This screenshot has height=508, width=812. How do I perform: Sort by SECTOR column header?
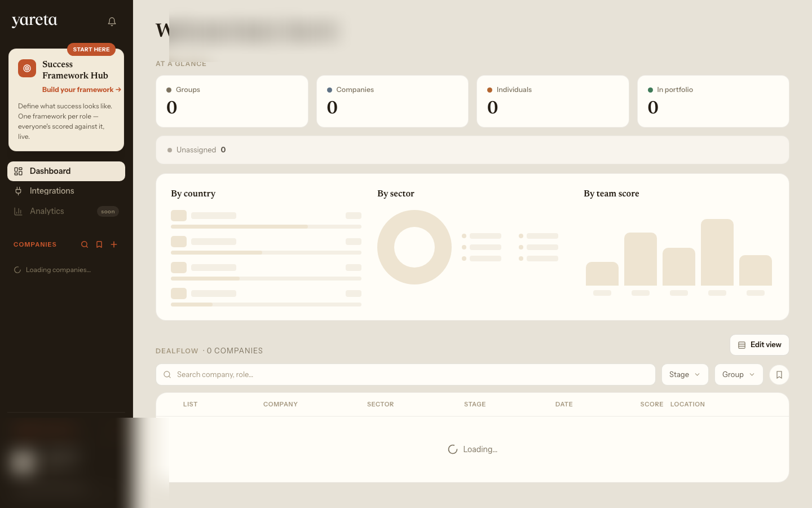381,404
